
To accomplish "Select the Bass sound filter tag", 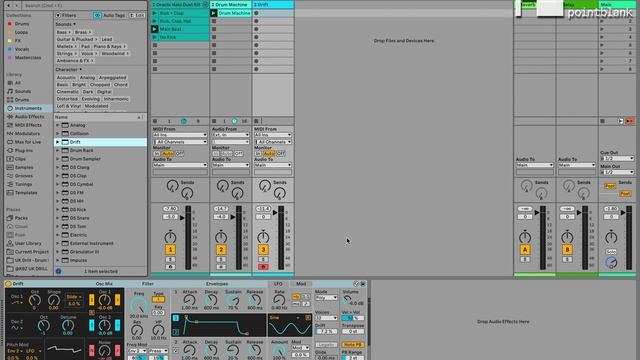I will (x=63, y=32).
